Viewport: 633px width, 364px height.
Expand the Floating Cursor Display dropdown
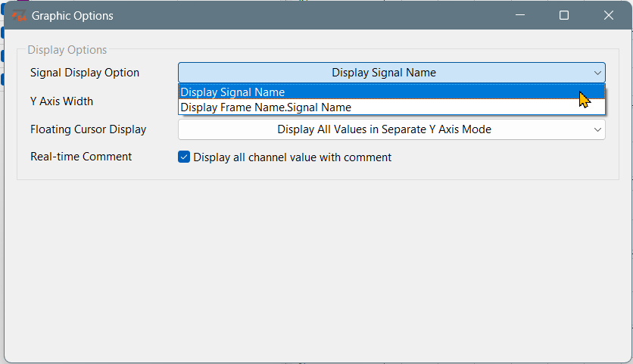pos(391,129)
